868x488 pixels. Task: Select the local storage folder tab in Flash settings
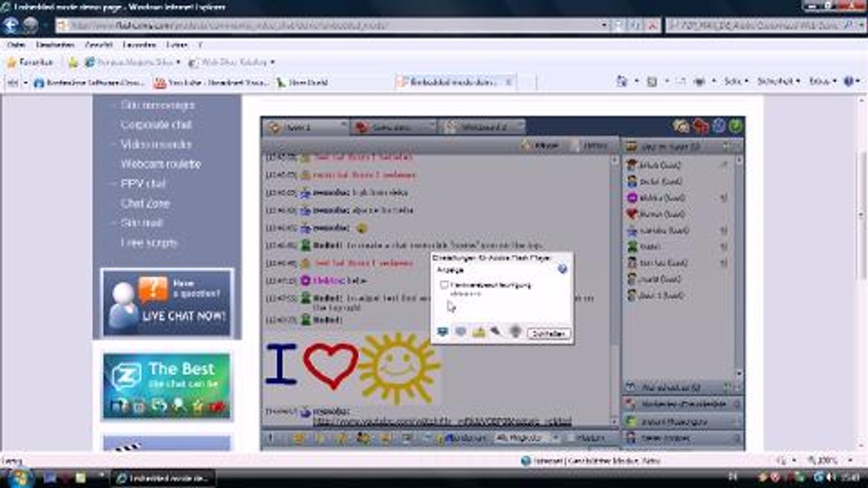(479, 332)
